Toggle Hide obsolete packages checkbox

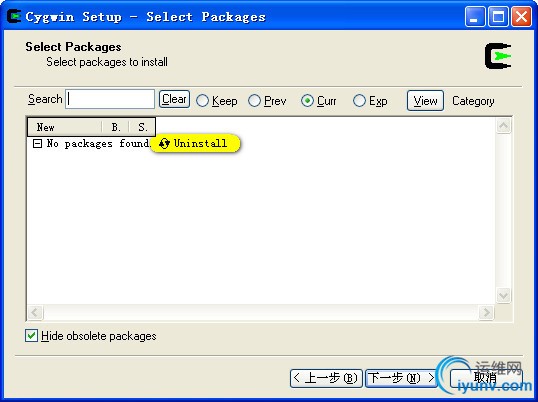[31, 335]
